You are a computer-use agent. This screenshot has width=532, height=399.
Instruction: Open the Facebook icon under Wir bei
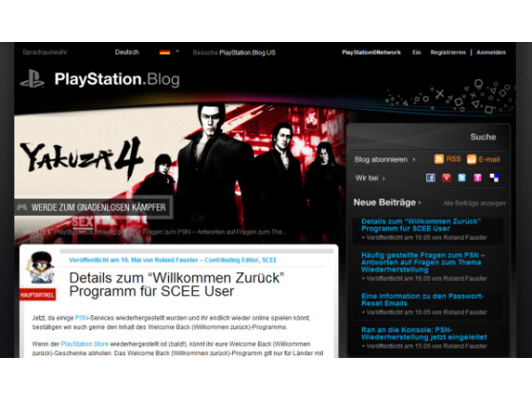430,178
